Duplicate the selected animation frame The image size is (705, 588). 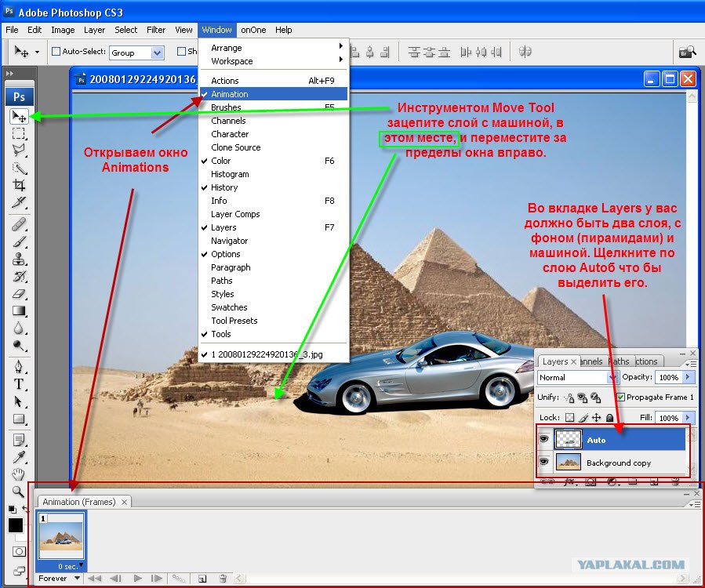[202, 578]
